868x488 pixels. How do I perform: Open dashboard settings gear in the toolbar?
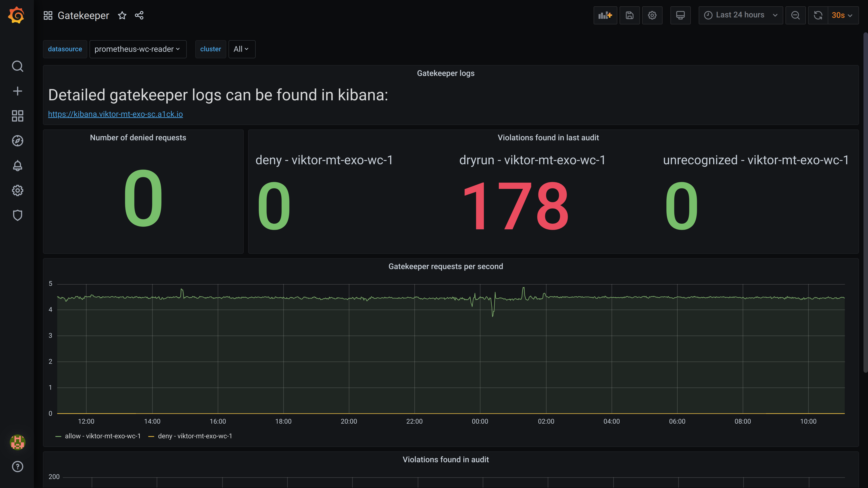(x=652, y=15)
